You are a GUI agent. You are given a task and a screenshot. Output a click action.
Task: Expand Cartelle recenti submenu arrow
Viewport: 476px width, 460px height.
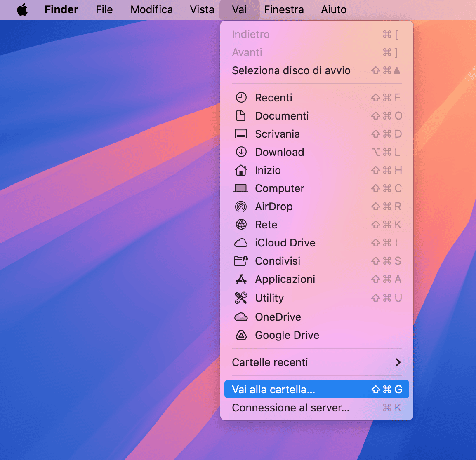pos(398,362)
